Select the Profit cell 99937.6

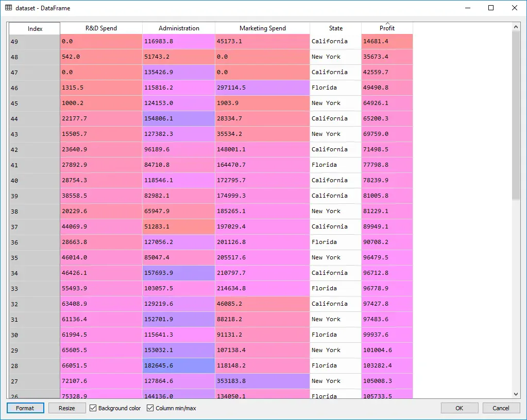coord(387,335)
